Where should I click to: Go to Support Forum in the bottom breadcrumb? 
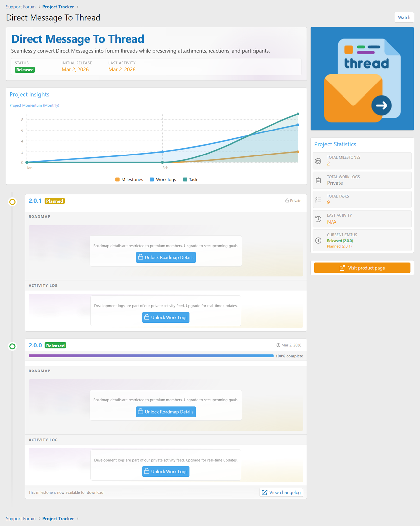pyautogui.click(x=21, y=518)
